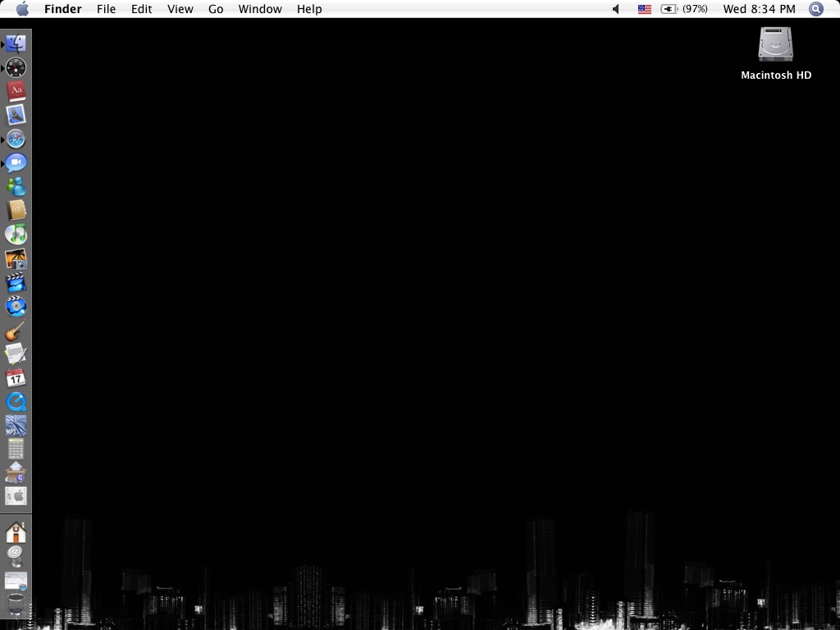
Task: Click the Wed 8:34 PM clock
Action: click(x=759, y=9)
